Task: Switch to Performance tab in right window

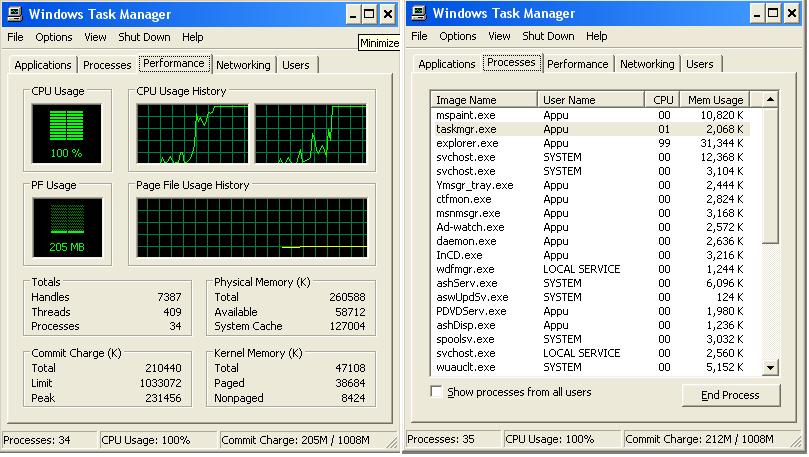Action: tap(577, 64)
